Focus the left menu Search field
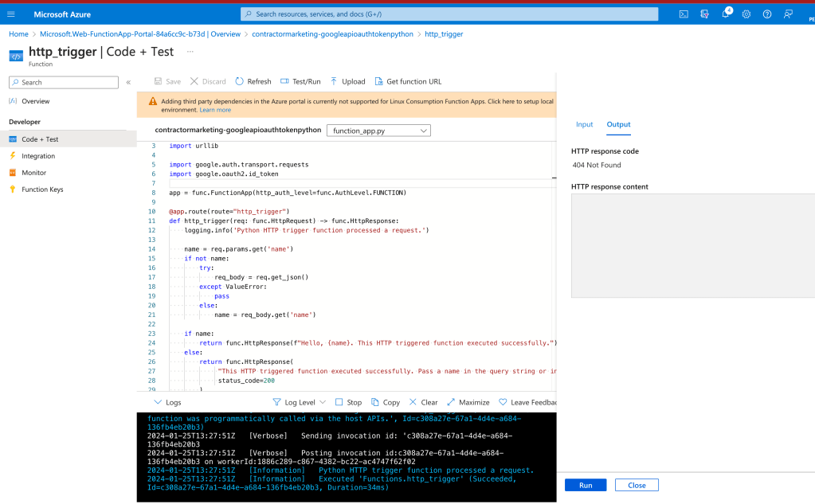This screenshot has width=815, height=504. [x=64, y=82]
